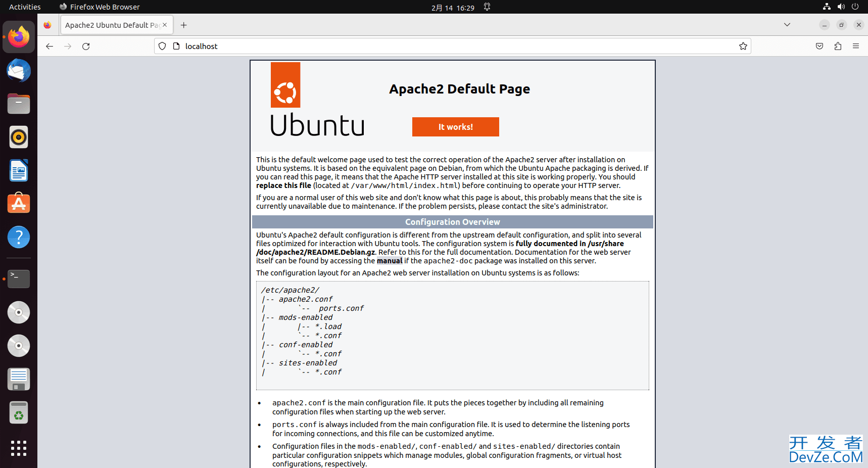Open the Terminal from dock
Screen dimensions: 868x468
tap(19, 278)
